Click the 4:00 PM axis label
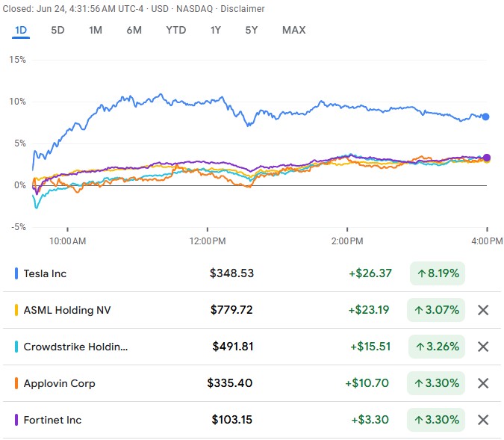Image resolution: width=504 pixels, height=440 pixels. coord(487,241)
